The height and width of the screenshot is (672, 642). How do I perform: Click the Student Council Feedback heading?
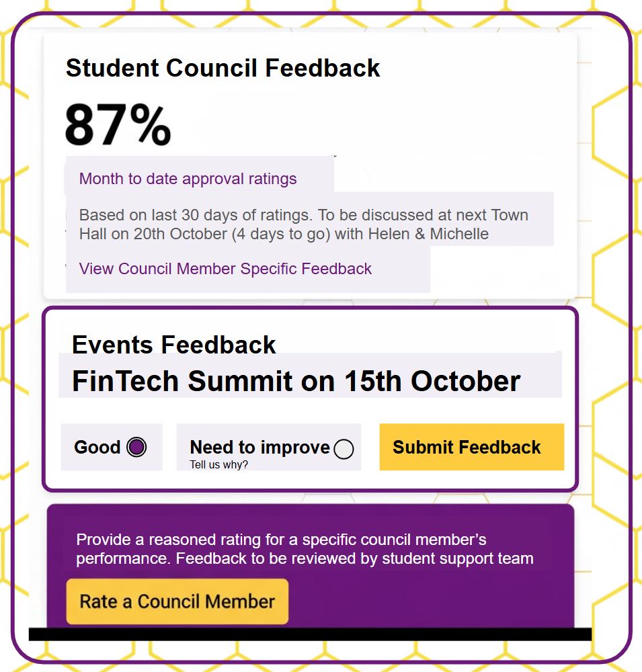point(223,68)
